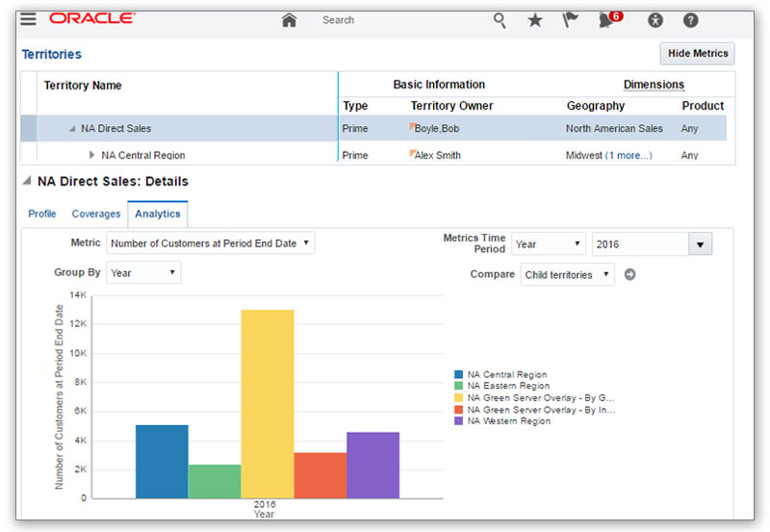This screenshot has width=770, height=532.
Task: Open the Accessibility settings icon
Action: pyautogui.click(x=656, y=20)
